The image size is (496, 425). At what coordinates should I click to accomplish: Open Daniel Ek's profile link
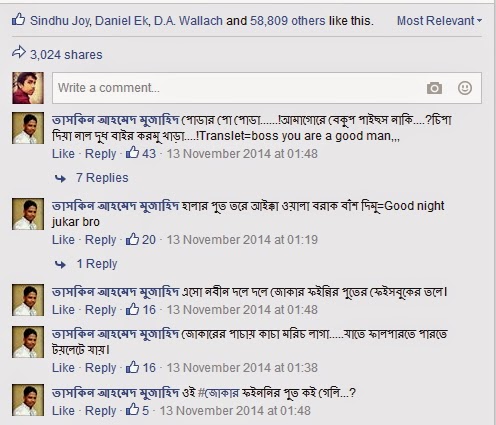point(122,21)
